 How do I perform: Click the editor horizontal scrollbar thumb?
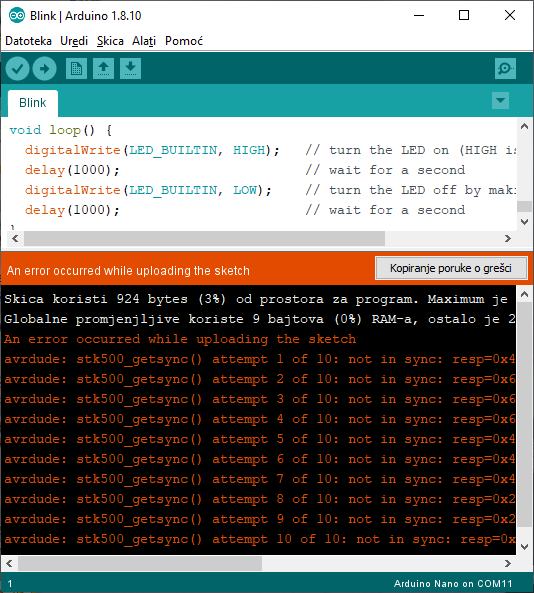click(x=204, y=239)
